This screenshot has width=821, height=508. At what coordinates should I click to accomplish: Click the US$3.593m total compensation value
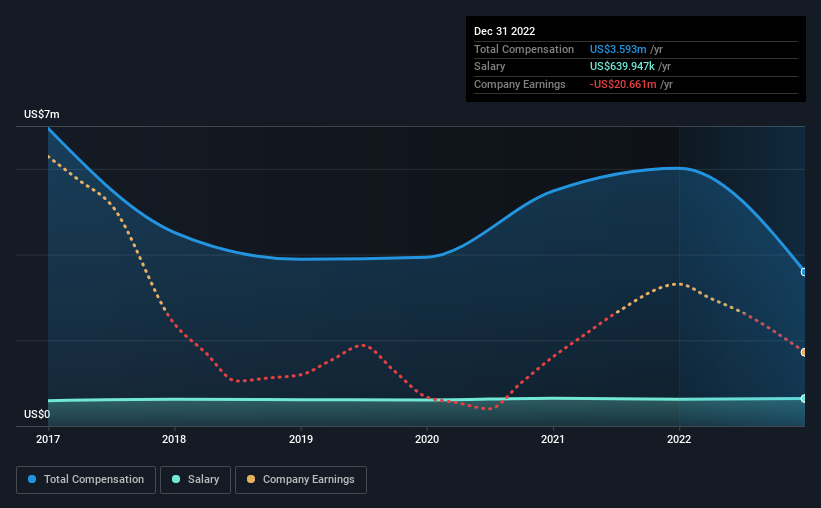point(618,49)
